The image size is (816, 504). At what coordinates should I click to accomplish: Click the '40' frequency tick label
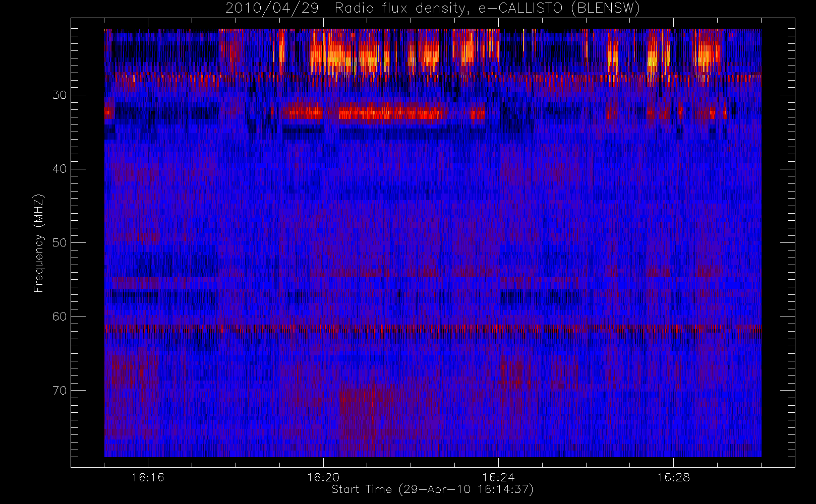[60, 169]
